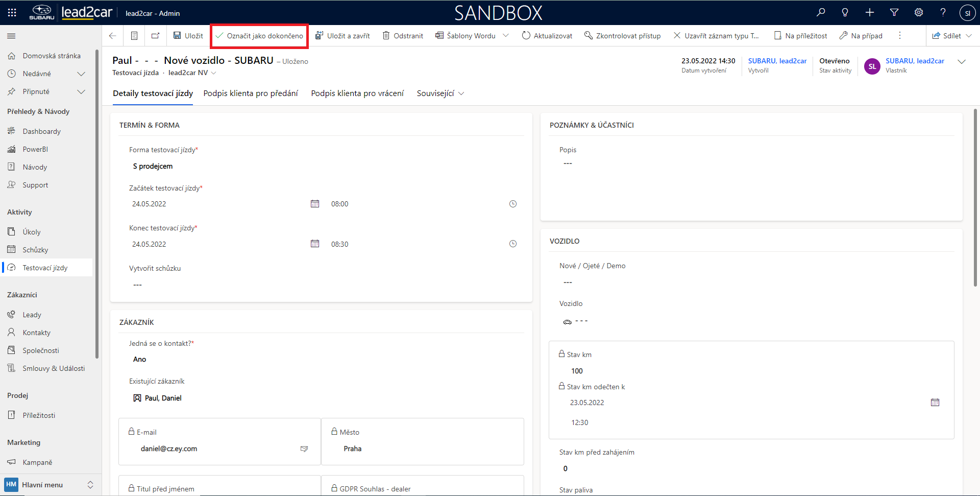Open the Hlavní menu area switcher
The image size is (980, 496).
point(49,485)
